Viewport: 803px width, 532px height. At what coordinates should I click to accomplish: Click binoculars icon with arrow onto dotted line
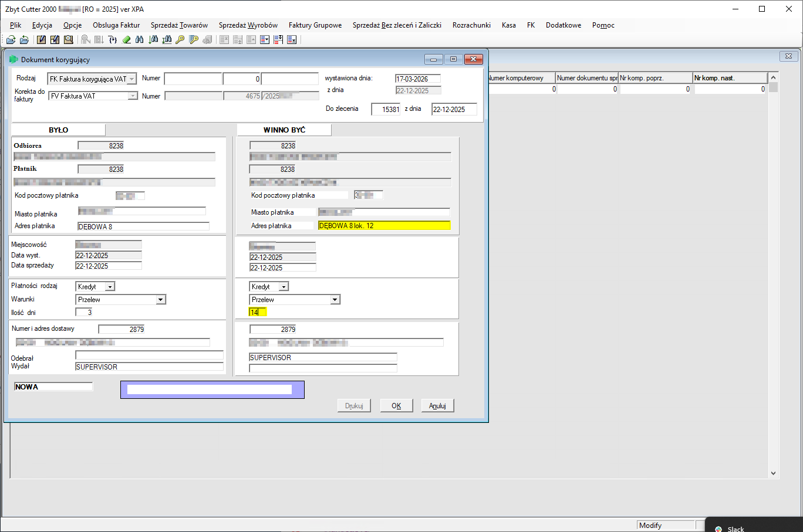tap(167, 40)
